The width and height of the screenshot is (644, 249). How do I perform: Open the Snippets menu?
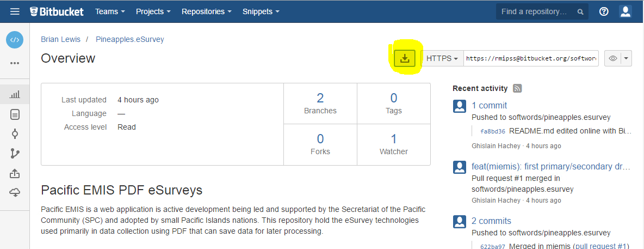tap(261, 11)
